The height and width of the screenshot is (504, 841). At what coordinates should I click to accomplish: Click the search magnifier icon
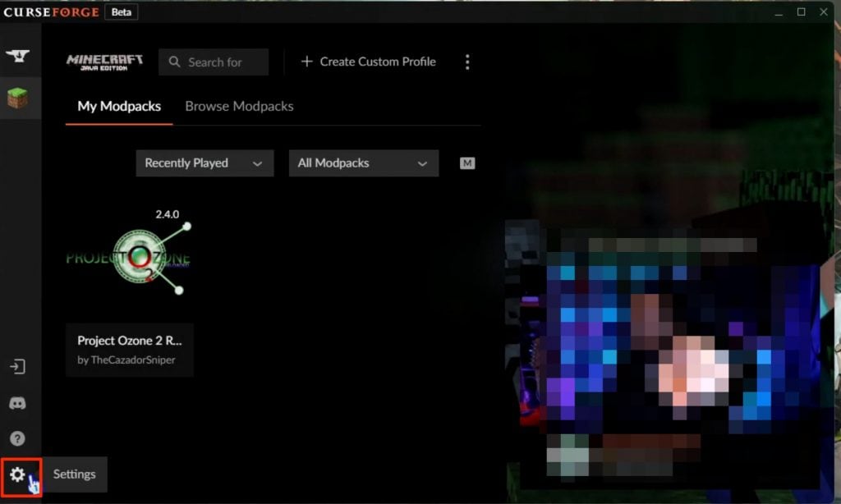174,62
